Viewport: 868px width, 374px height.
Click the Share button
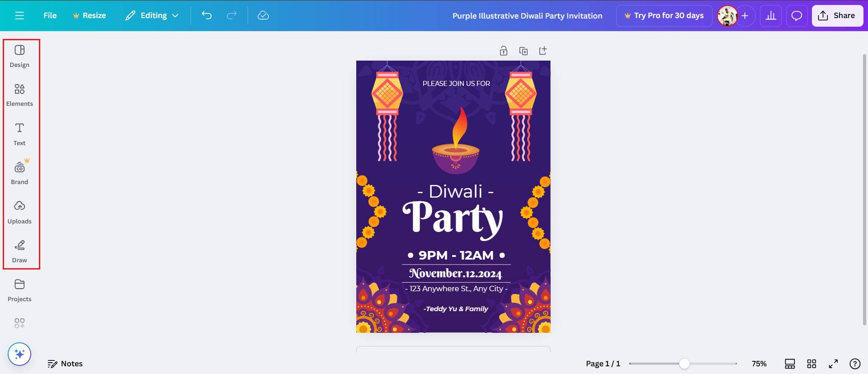[837, 16]
